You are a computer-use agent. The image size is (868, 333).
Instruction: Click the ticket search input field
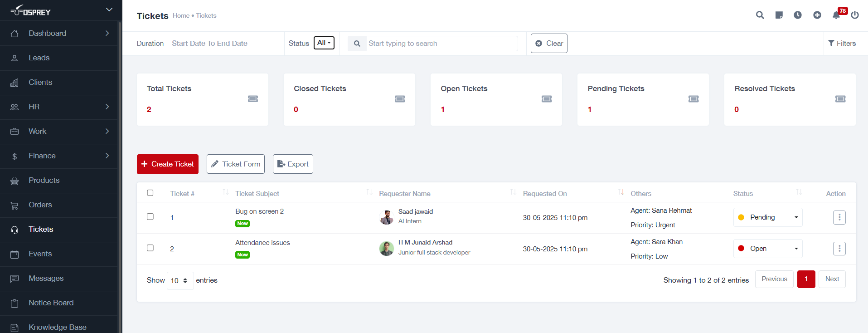[442, 44]
